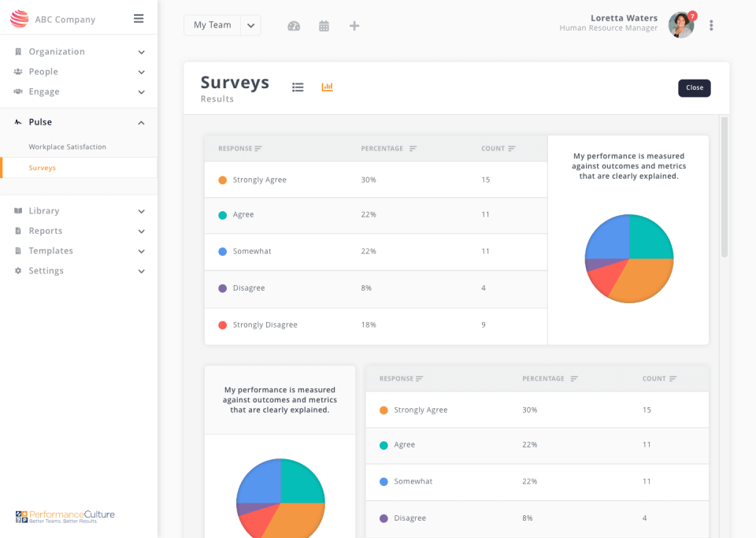Open the calendar icon in the top bar
Viewport: 756px width, 538px height.
tap(324, 25)
